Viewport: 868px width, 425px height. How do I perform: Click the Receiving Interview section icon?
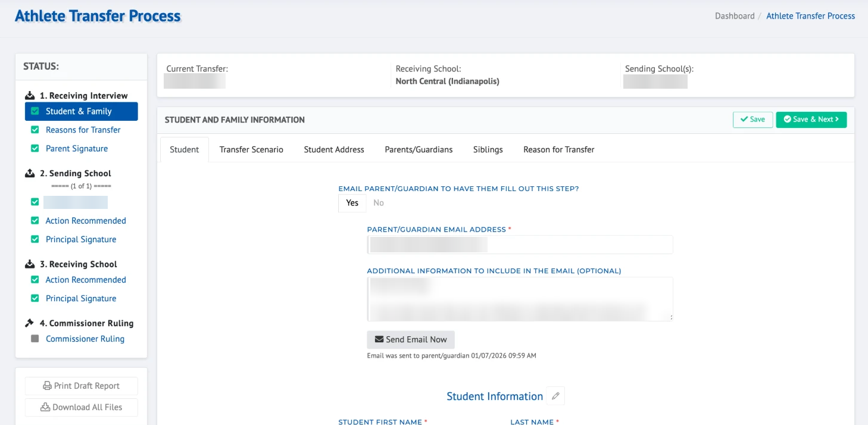click(x=30, y=96)
